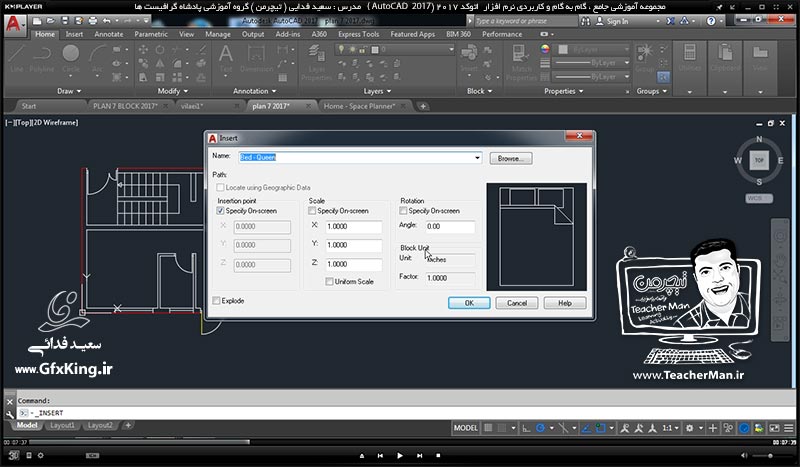Viewport: 800px width, 467px height.
Task: Open Layer Properties manager
Action: click(x=317, y=63)
